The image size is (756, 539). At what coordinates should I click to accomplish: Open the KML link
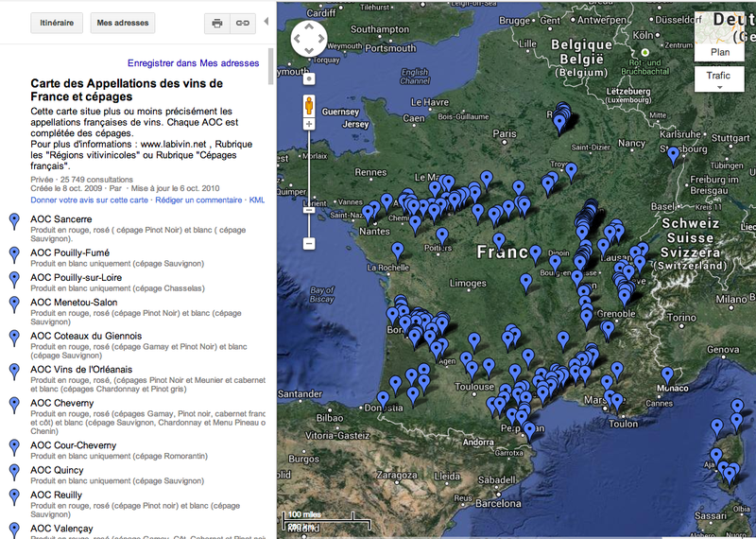click(x=256, y=200)
